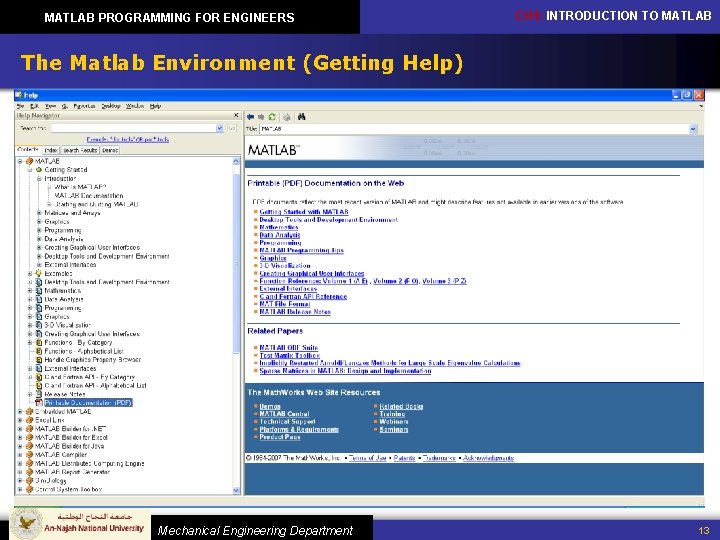The width and height of the screenshot is (720, 540).
Task: Click the cube icon beside MATLAB Builder for .NET
Action: (x=30, y=429)
